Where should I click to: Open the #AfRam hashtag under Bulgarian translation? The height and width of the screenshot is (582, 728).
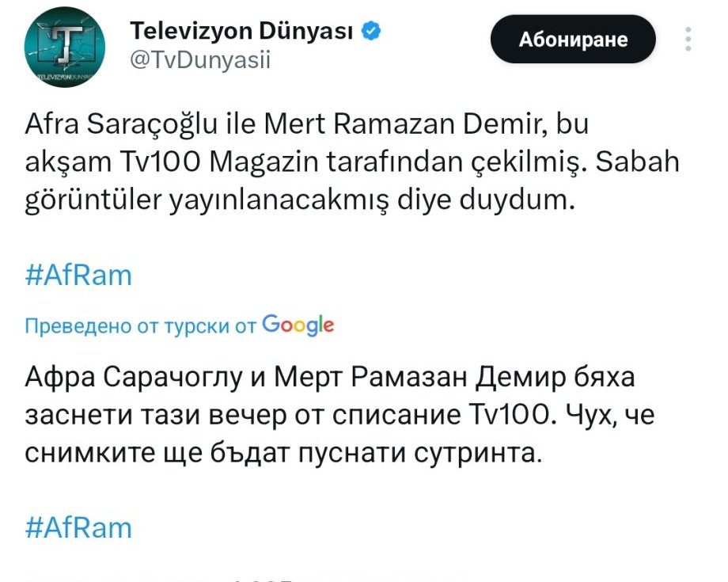click(x=78, y=528)
